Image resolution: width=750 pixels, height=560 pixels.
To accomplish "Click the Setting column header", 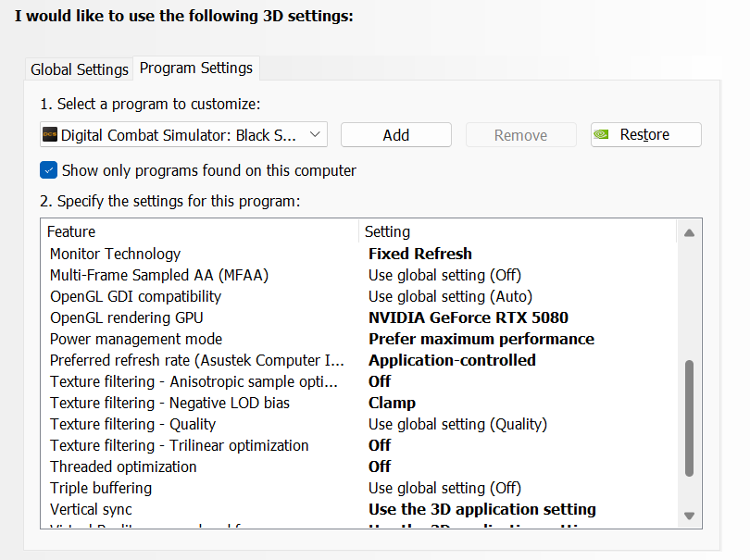I will [518, 231].
